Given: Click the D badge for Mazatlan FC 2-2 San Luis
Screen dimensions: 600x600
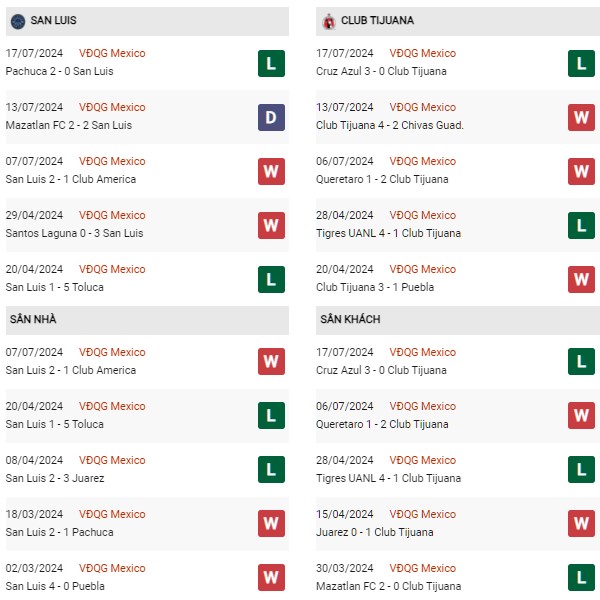Looking at the screenshot, I should point(271,117).
